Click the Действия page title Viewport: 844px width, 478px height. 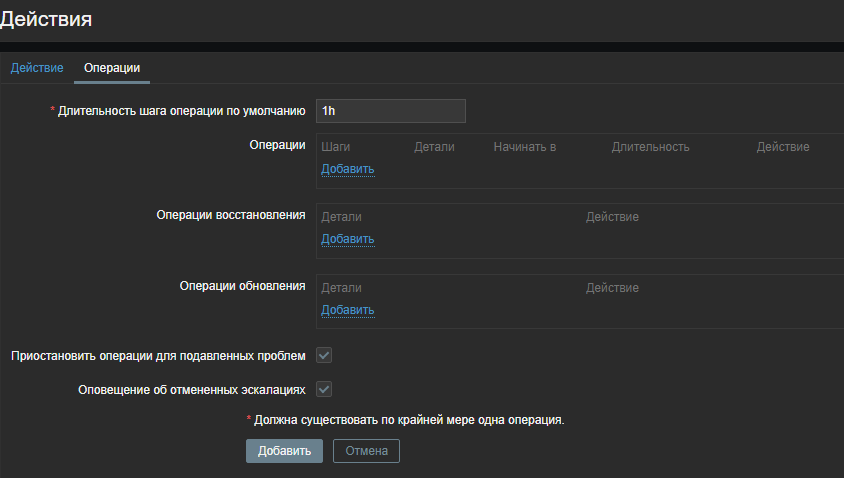click(52, 19)
